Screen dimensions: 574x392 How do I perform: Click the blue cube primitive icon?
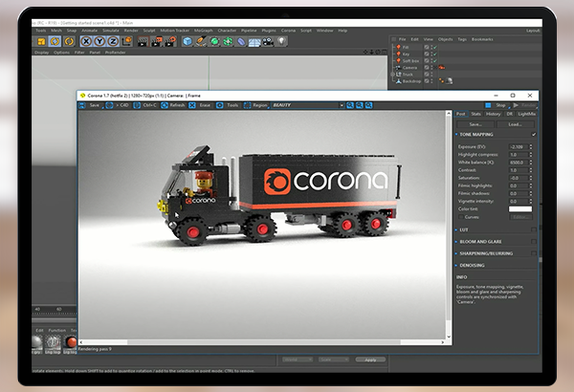(x=188, y=41)
